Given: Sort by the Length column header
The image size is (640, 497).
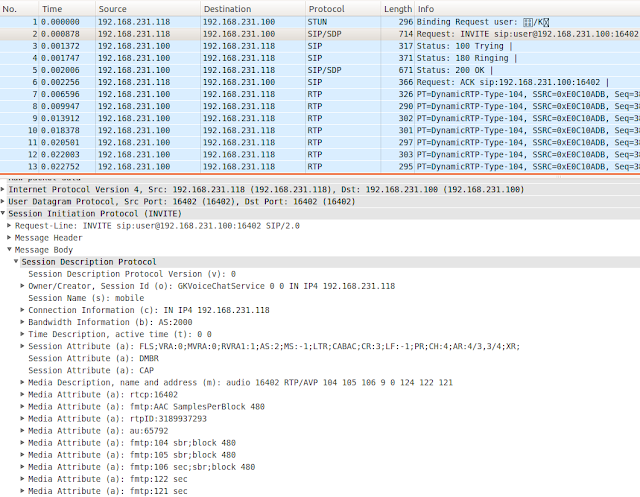Looking at the screenshot, I should pos(398,9).
